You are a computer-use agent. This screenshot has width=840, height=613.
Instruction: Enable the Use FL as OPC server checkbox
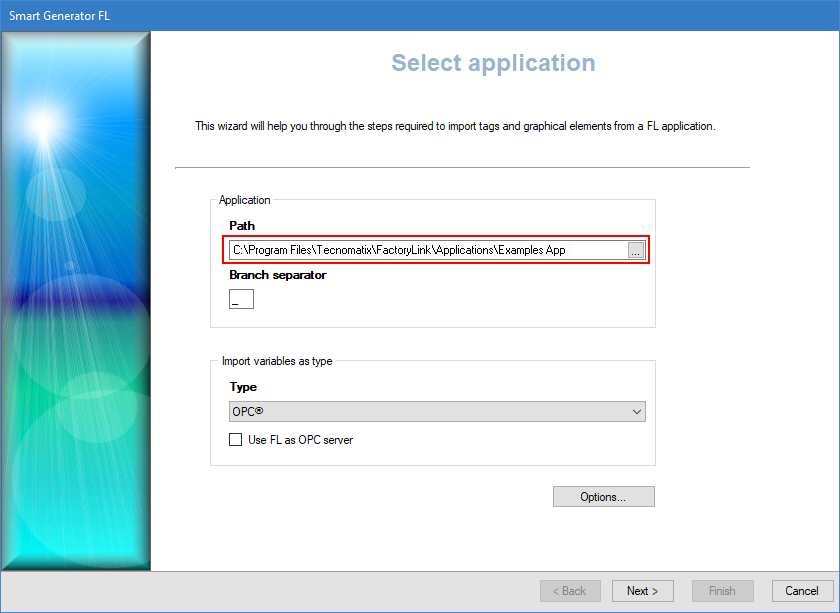tap(236, 440)
